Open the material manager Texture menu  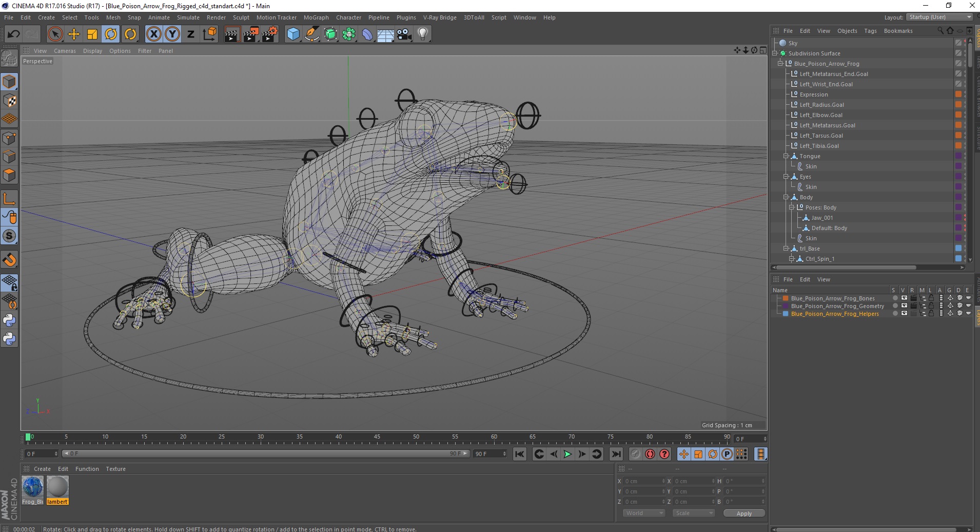(x=115, y=469)
